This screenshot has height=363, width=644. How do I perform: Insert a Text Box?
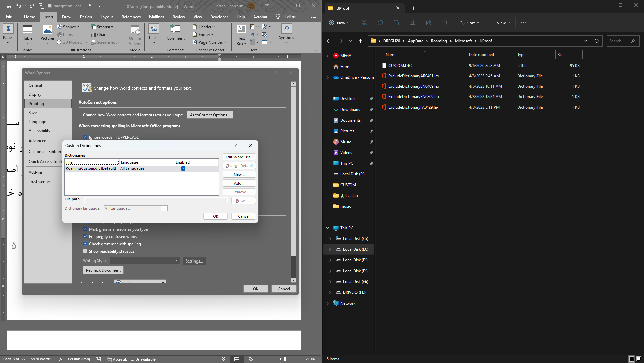[241, 35]
